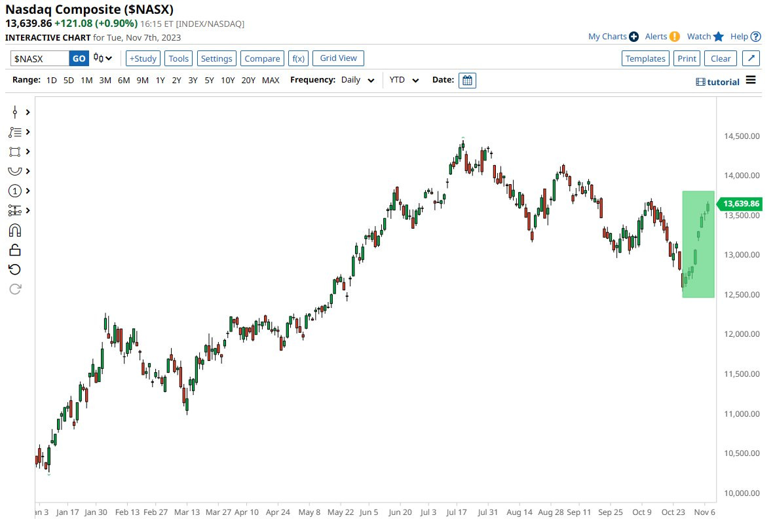Screen dimensions: 775x532
Task: Expand rectangle shape tool chevron
Action: 28,152
